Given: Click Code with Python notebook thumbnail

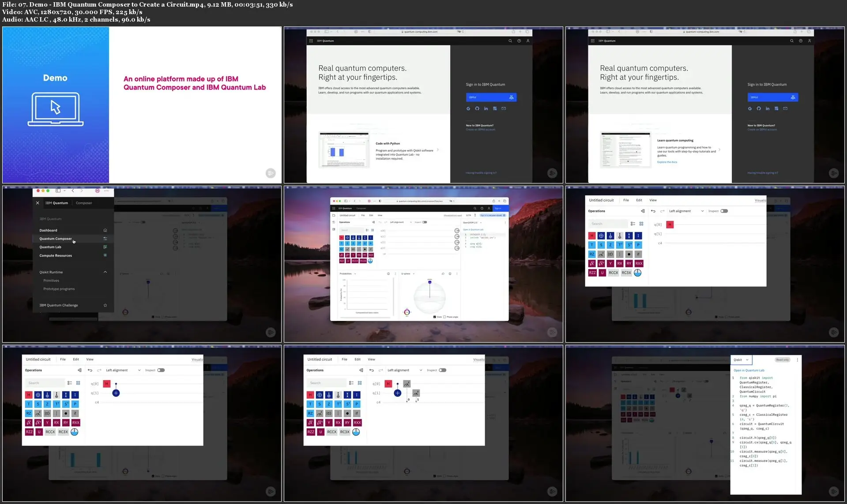Looking at the screenshot, I should (344, 150).
